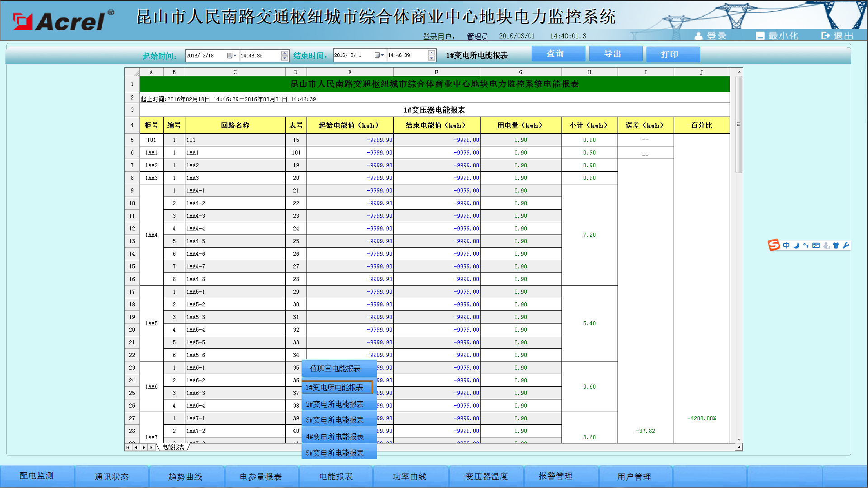Go to first sheet navigation arrow
The height and width of the screenshot is (488, 868).
(x=128, y=447)
